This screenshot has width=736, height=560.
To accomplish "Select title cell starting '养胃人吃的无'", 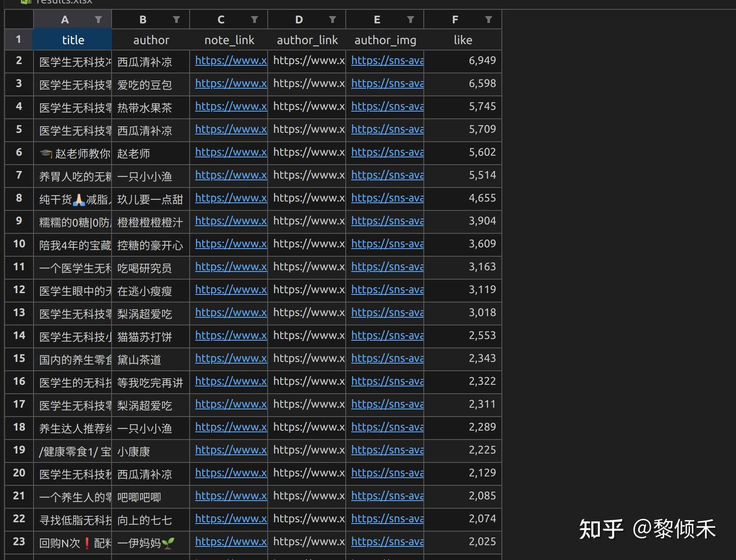I will (73, 175).
